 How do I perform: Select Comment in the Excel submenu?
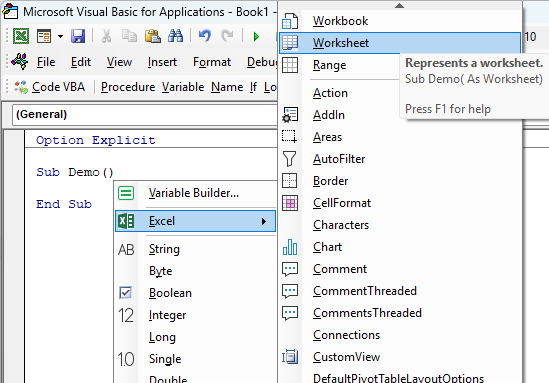tap(400, 269)
